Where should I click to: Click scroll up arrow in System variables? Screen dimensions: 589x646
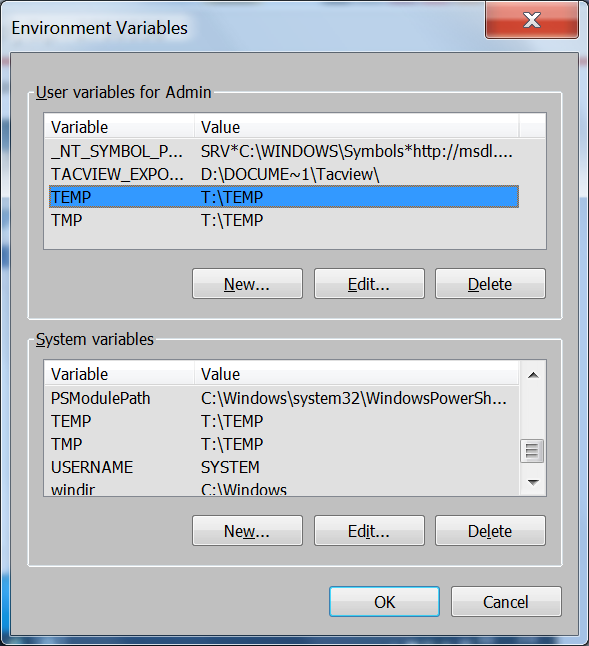(x=533, y=375)
